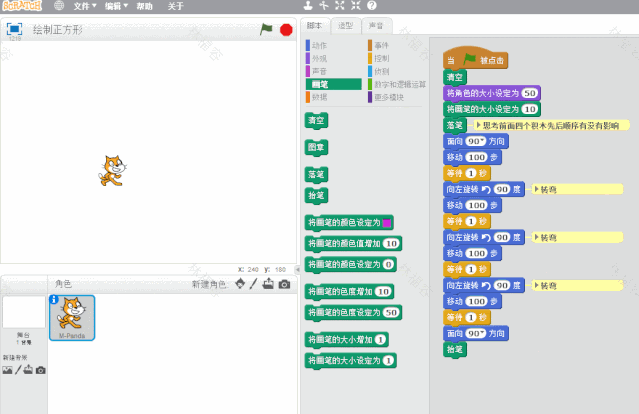Click pen color swatch in 将画笔的颜色设定为 block
Image resolution: width=639 pixels, height=414 pixels.
point(387,222)
